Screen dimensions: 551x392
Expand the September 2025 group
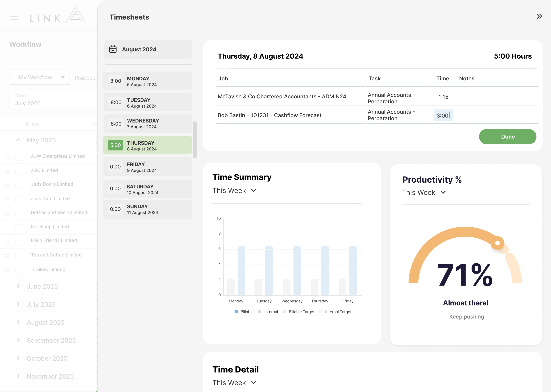pyautogui.click(x=18, y=340)
